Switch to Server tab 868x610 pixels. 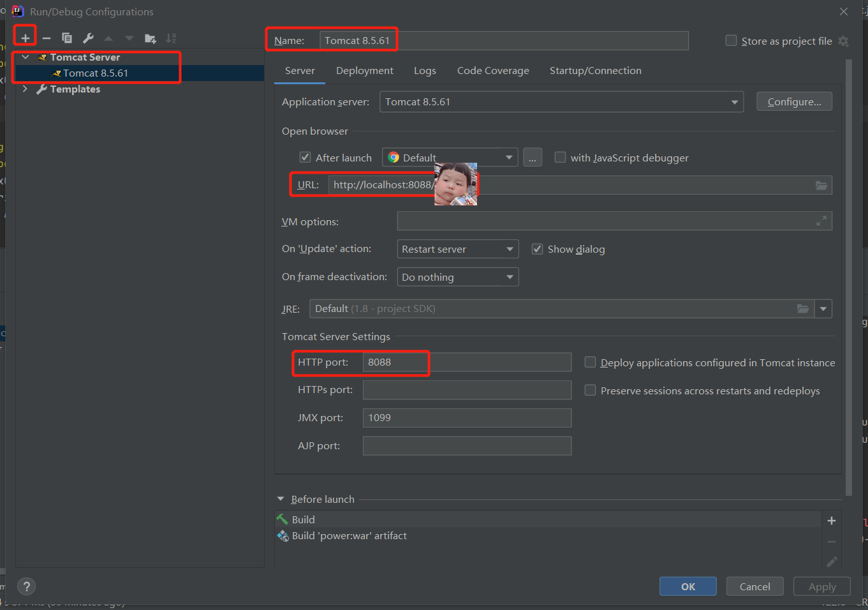(x=300, y=71)
